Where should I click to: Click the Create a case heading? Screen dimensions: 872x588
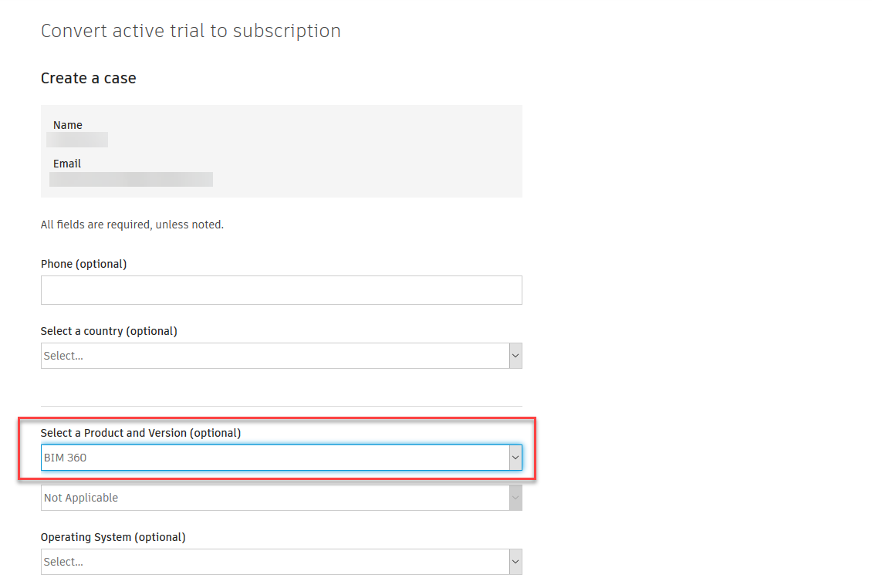pos(88,78)
